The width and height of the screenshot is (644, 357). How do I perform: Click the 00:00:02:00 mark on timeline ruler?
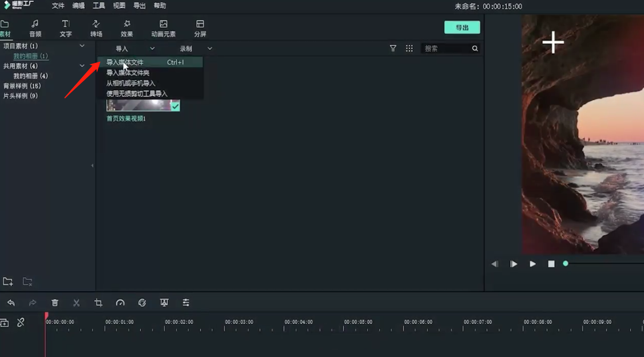pos(178,322)
